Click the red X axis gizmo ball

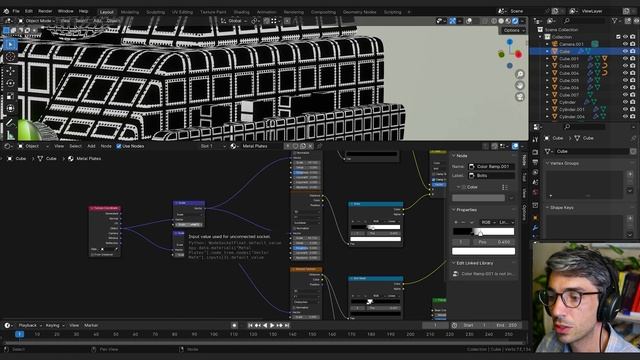(x=518, y=54)
